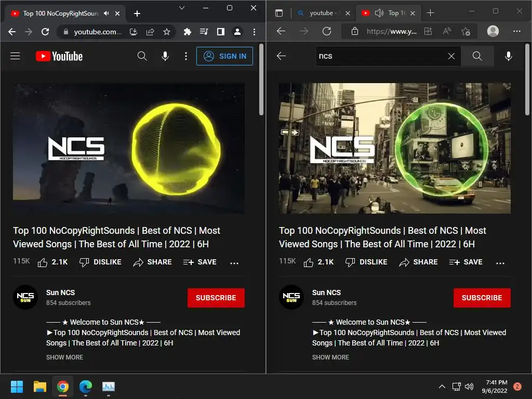532x399 pixels.
Task: Click Edge app available icon in address bar
Action: [x=428, y=31]
